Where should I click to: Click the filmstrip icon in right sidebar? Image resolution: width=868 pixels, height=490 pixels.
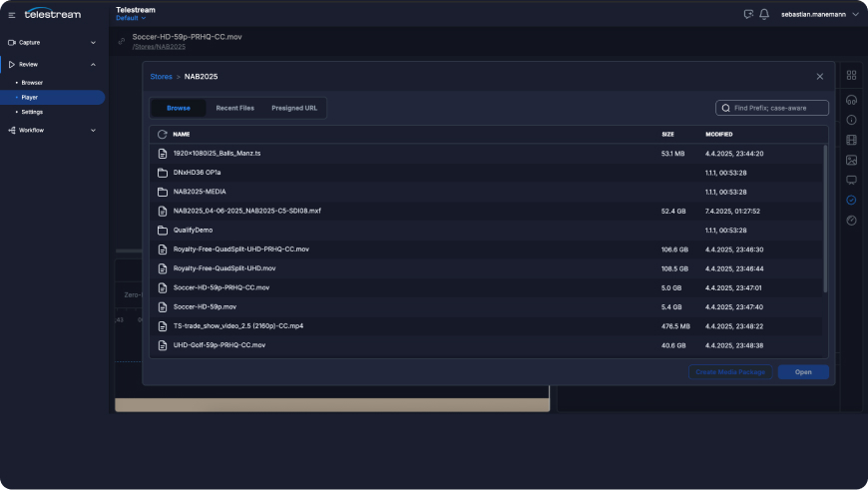851,140
